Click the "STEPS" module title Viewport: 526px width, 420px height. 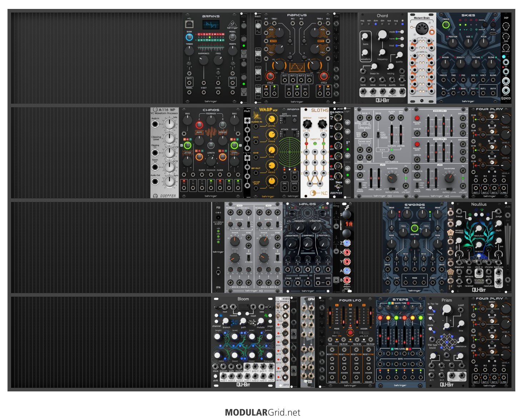pyautogui.click(x=400, y=300)
